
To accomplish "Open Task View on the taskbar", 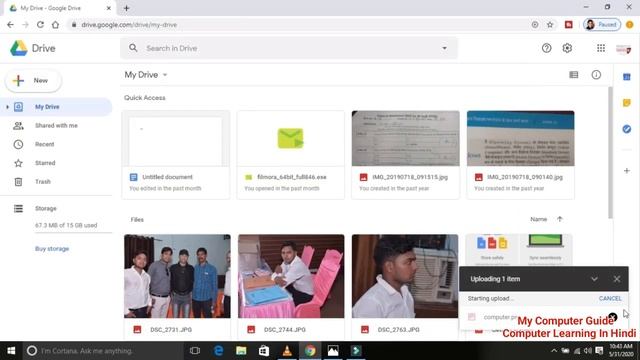I will 195,351.
